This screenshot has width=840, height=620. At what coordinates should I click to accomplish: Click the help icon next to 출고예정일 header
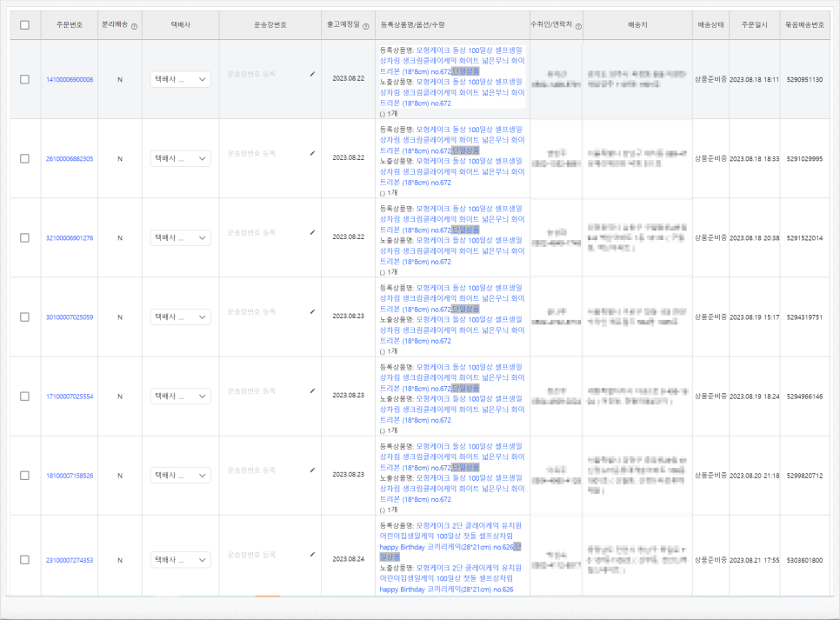[x=366, y=26]
